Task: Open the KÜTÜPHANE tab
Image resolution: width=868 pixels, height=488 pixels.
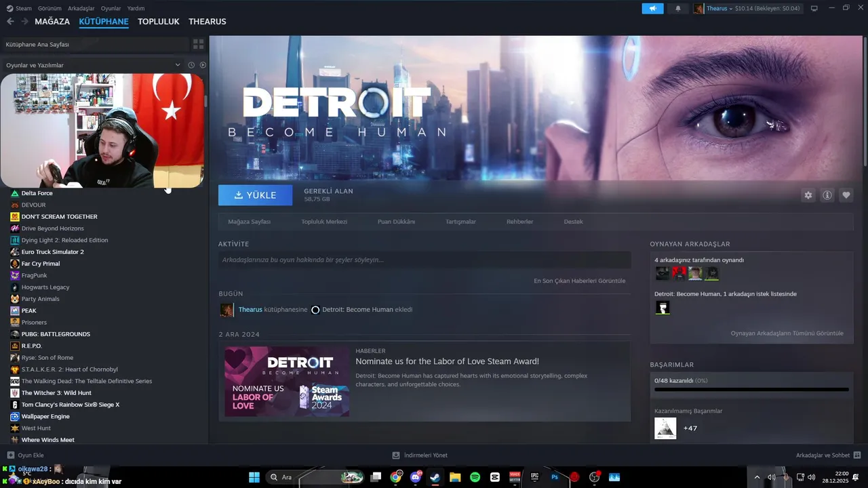Action: pyautogui.click(x=104, y=22)
